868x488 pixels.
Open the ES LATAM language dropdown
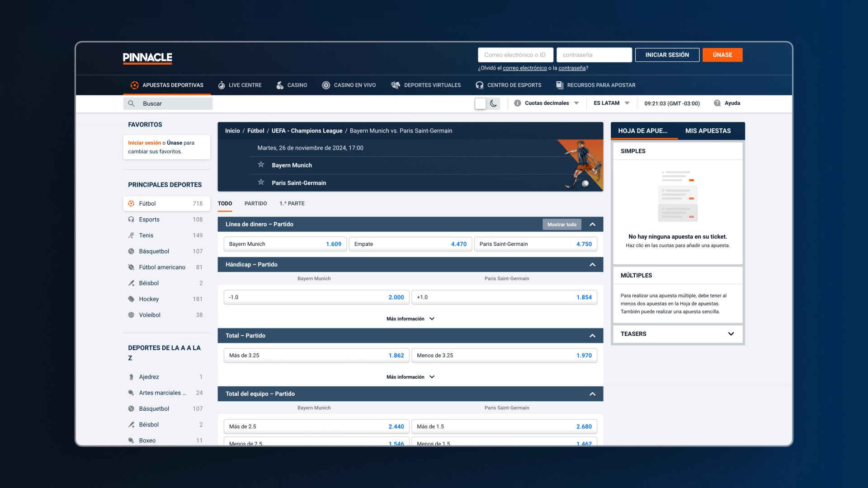click(612, 103)
